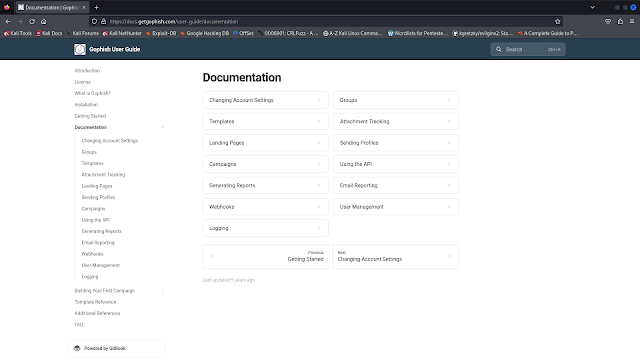The width and height of the screenshot is (640, 360).
Task: Open FAQ in the sidebar
Action: [x=79, y=325]
